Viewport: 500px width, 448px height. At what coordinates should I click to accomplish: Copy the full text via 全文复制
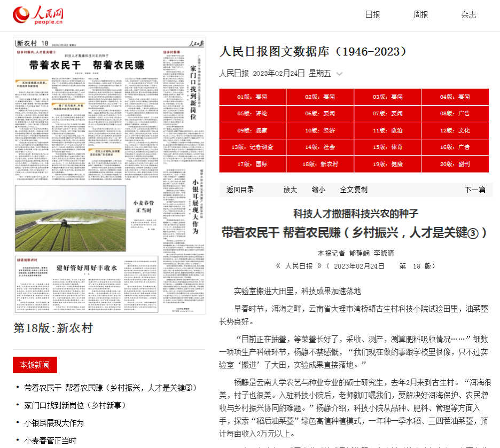click(354, 190)
